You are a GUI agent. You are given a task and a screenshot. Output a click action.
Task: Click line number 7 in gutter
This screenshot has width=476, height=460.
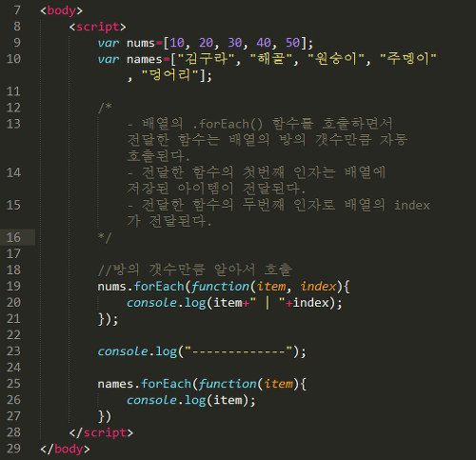tap(17, 10)
